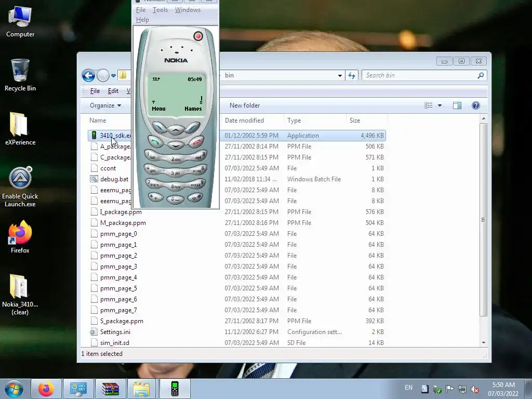Open the File menu in Nokia emulator
Viewport: 532px width, 399px height.
tap(141, 10)
